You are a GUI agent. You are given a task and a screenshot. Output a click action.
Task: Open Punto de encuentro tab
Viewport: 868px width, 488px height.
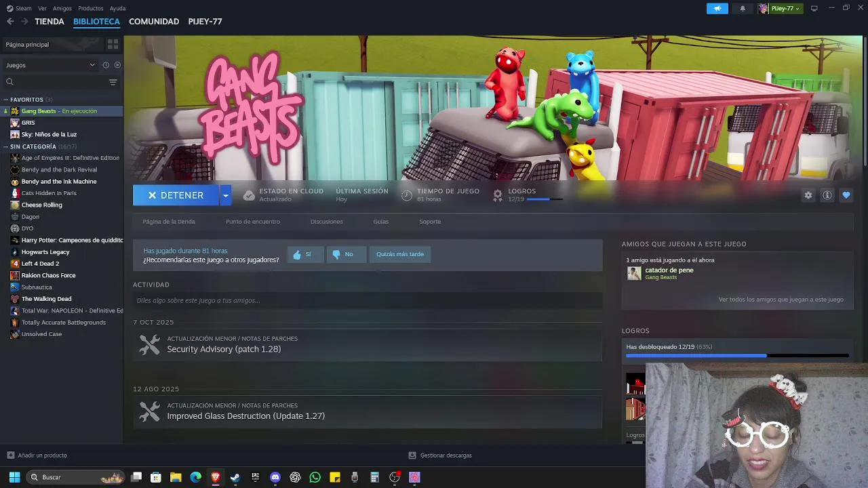pyautogui.click(x=253, y=222)
